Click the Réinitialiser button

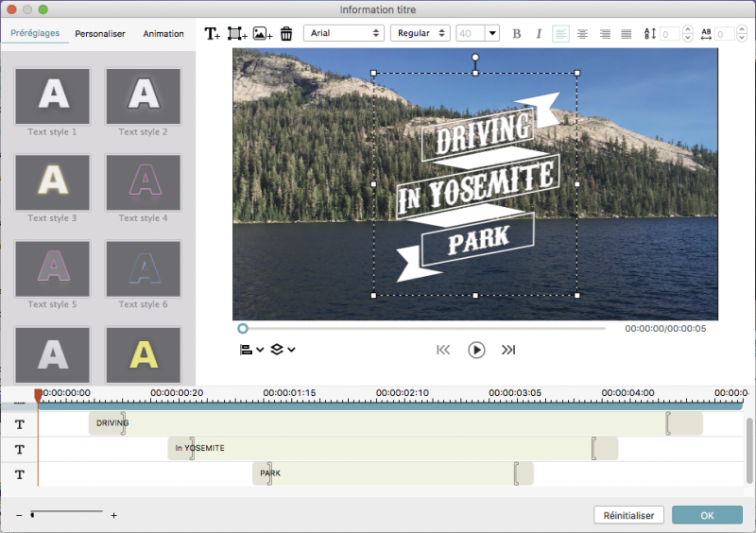(628, 515)
